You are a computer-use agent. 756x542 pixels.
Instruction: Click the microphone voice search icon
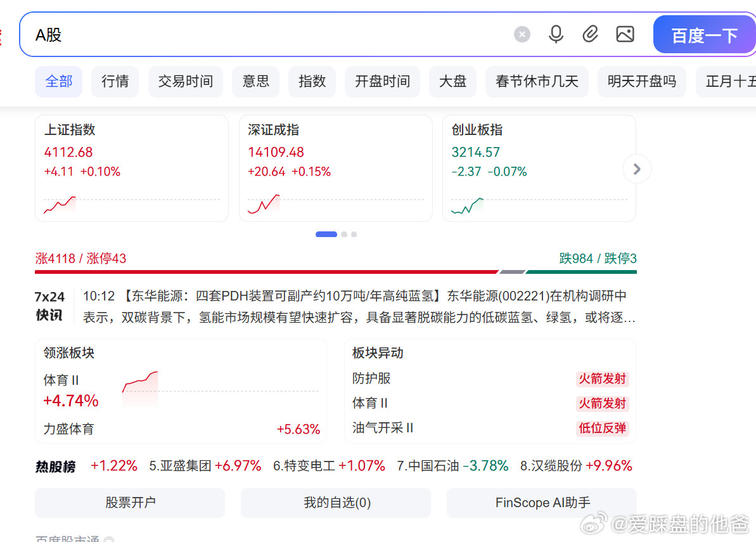pos(556,34)
